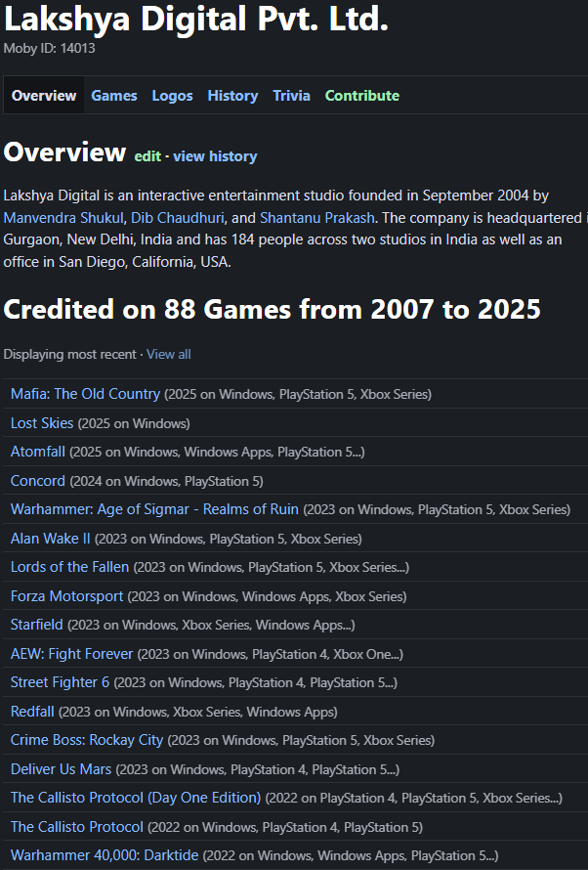Click the Credited on 88 Games heading
Image resolution: width=588 pixels, height=870 pixels.
click(272, 309)
